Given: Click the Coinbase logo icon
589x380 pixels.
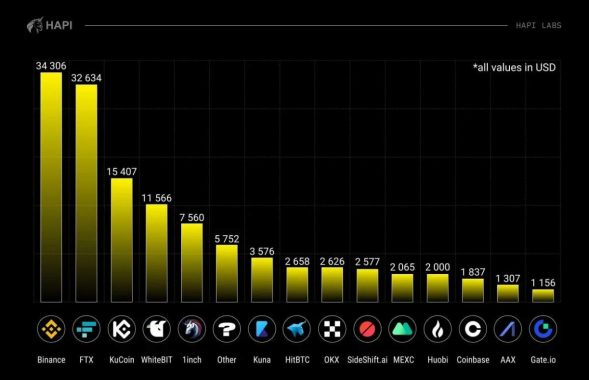Looking at the screenshot, I should pyautogui.click(x=473, y=329).
